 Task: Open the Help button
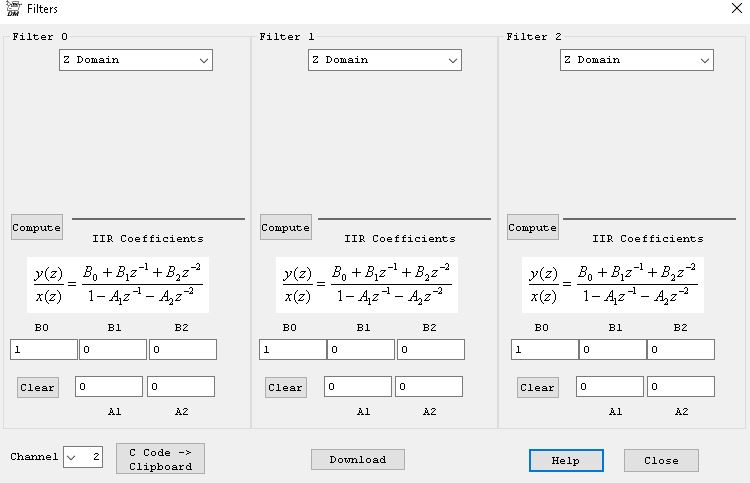[566, 460]
